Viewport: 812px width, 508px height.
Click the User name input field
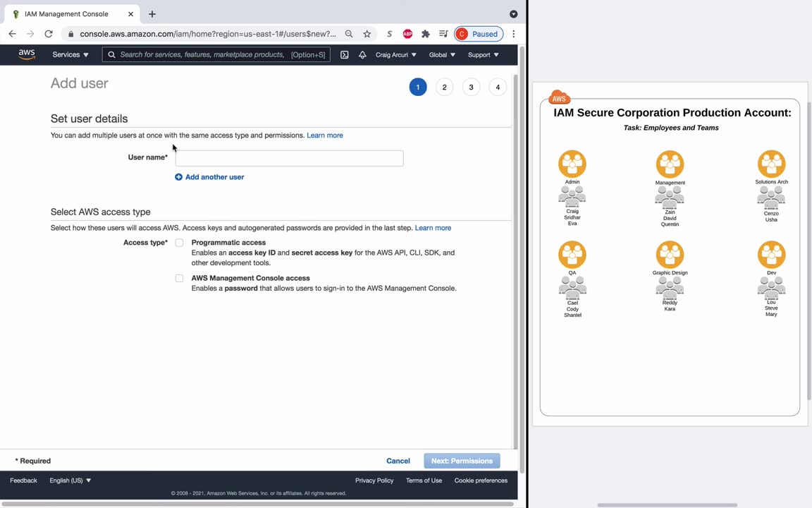click(x=290, y=158)
